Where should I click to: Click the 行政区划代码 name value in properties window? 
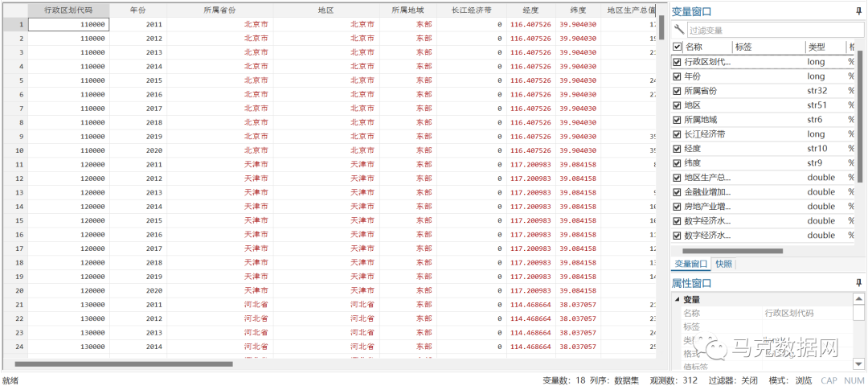789,313
